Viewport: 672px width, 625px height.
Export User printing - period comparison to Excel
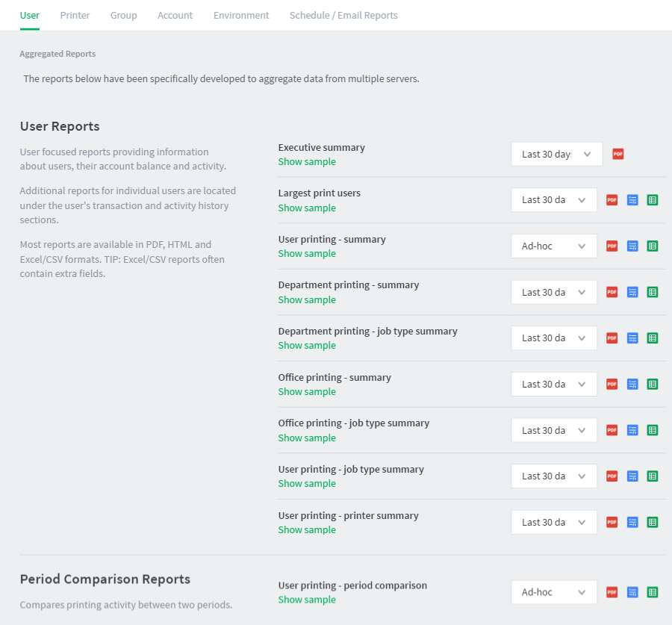pyautogui.click(x=653, y=592)
